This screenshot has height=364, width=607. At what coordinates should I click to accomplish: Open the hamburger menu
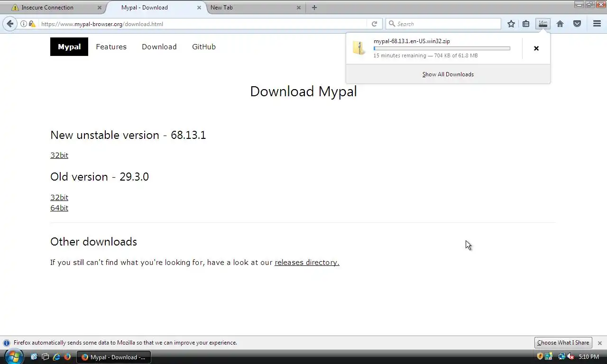coord(597,24)
